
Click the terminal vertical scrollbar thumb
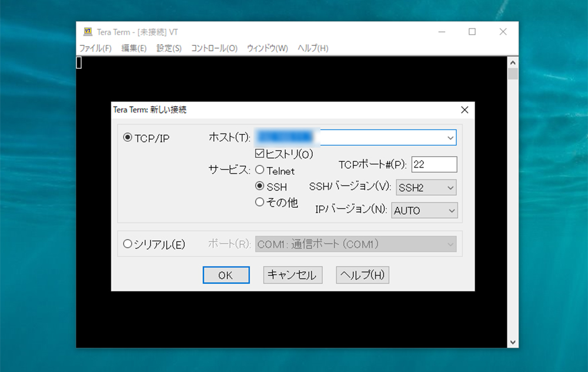(513, 74)
